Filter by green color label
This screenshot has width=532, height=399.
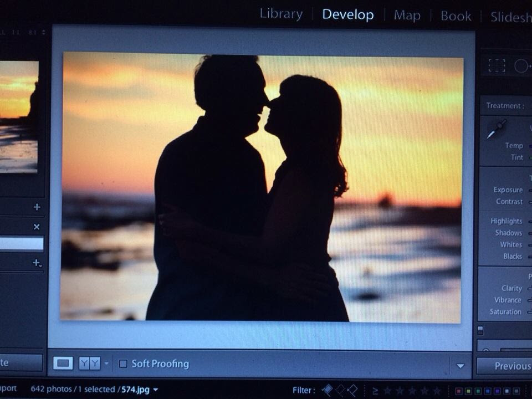478,391
